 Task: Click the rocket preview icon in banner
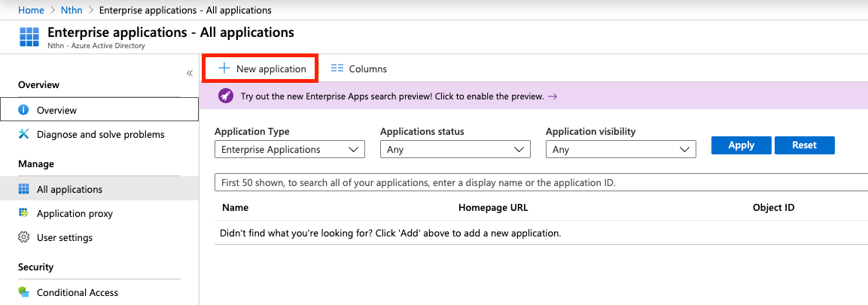pos(225,96)
